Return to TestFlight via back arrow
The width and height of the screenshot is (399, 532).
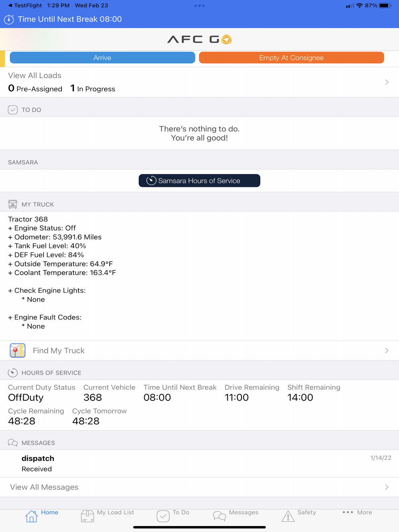10,6
